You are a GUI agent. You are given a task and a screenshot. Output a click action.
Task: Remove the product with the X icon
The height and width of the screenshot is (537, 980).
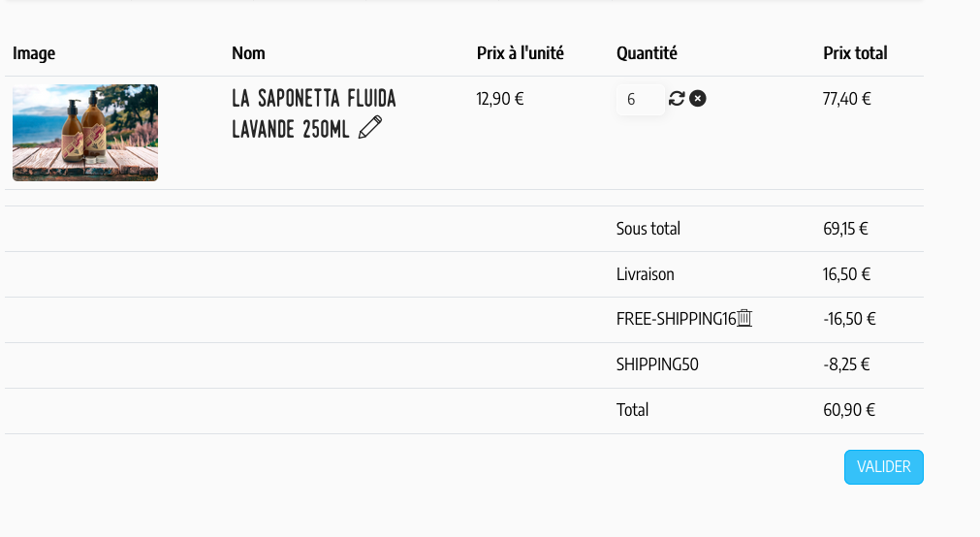(x=698, y=98)
